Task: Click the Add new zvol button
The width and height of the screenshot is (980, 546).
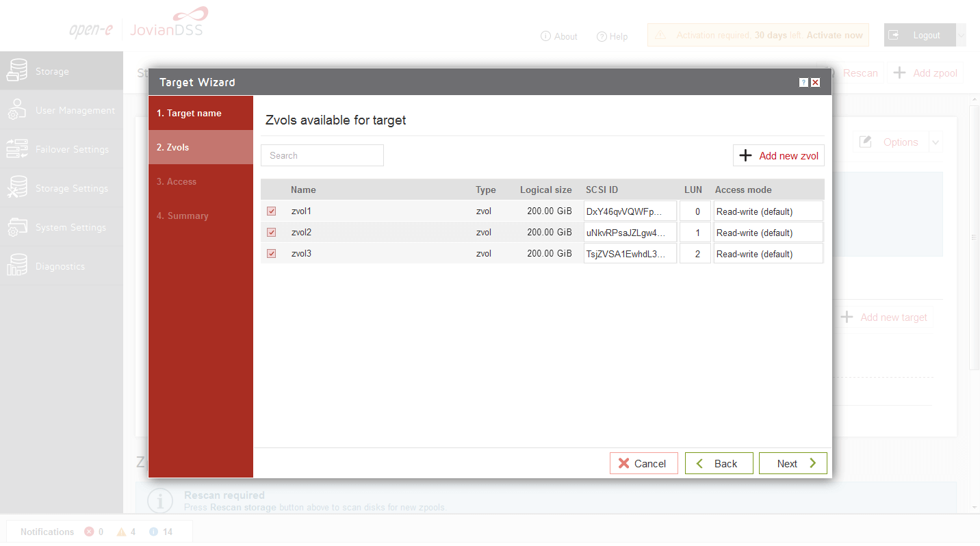Action: pos(779,155)
